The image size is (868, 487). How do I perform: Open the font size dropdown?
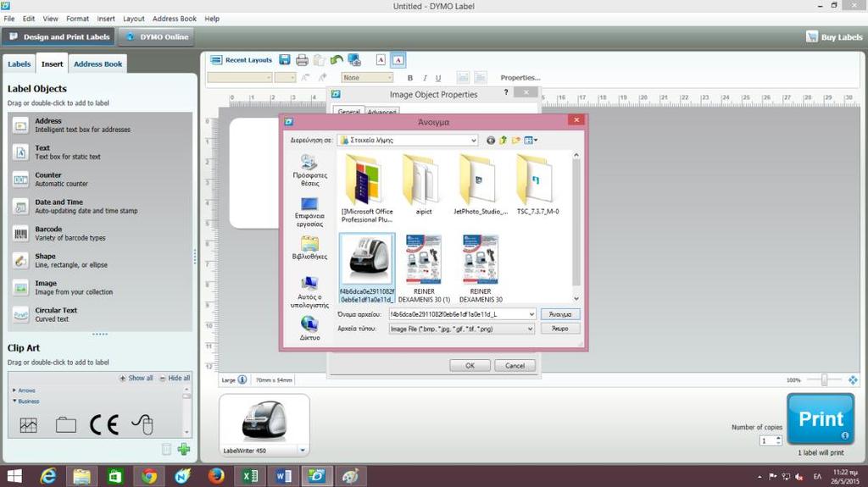(x=285, y=77)
